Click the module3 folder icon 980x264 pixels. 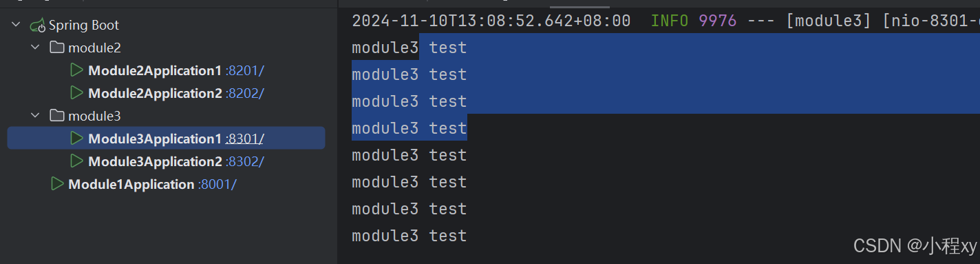pos(57,116)
